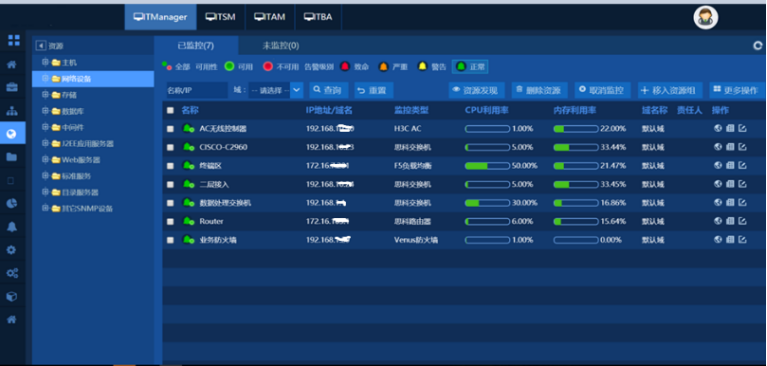Click the 删除资源 button
767x366 pixels.
tap(540, 90)
